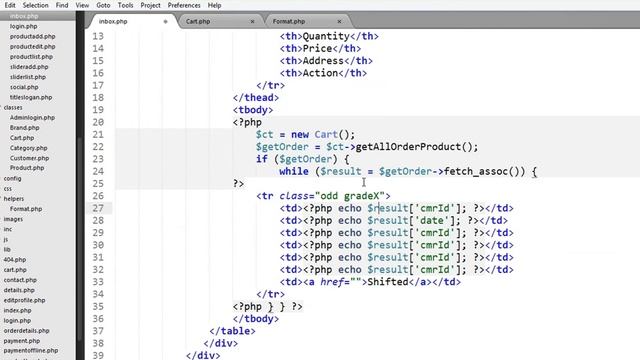Open social.php in sidebar

click(24, 87)
